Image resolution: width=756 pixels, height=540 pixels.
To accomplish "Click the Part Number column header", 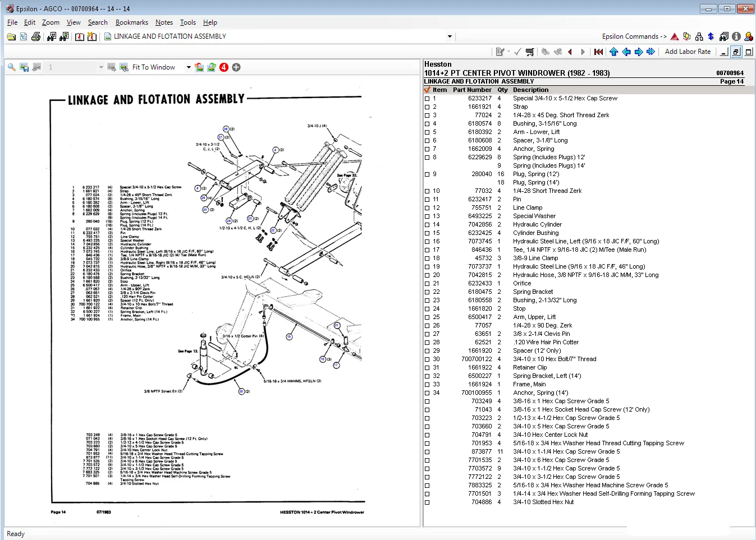I will coord(471,90).
